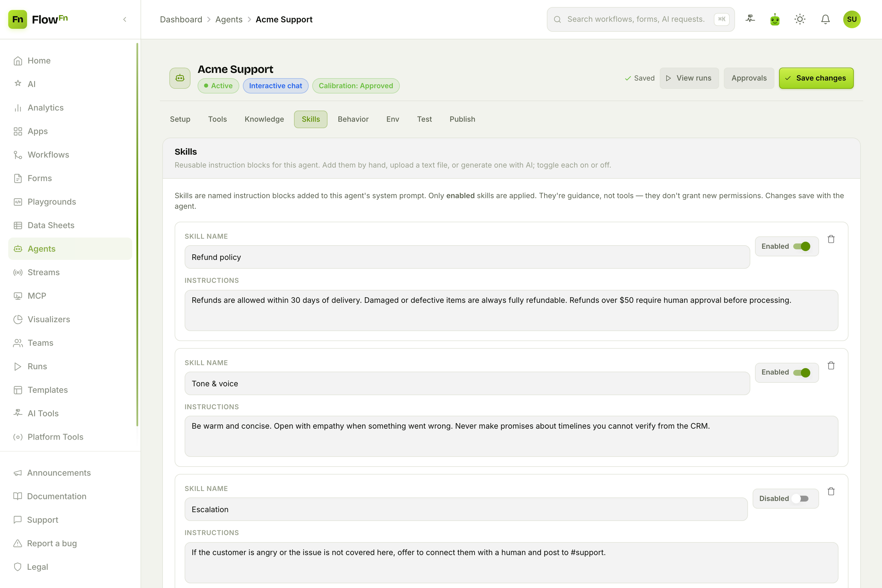Open the SU user avatar menu
882x588 pixels.
pos(852,19)
